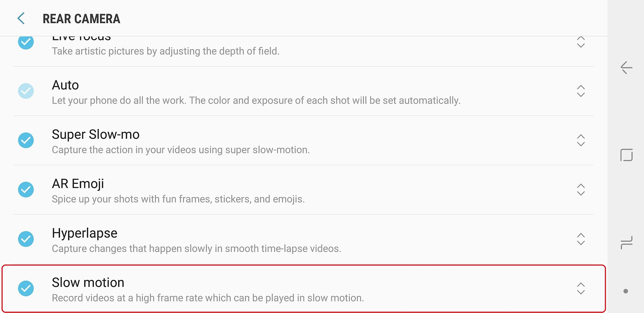The height and width of the screenshot is (313, 644).
Task: Open recent apps with the square button
Action: pos(626,155)
